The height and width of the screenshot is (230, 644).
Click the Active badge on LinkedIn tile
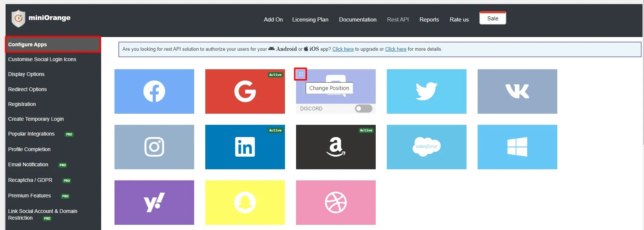[x=275, y=130]
